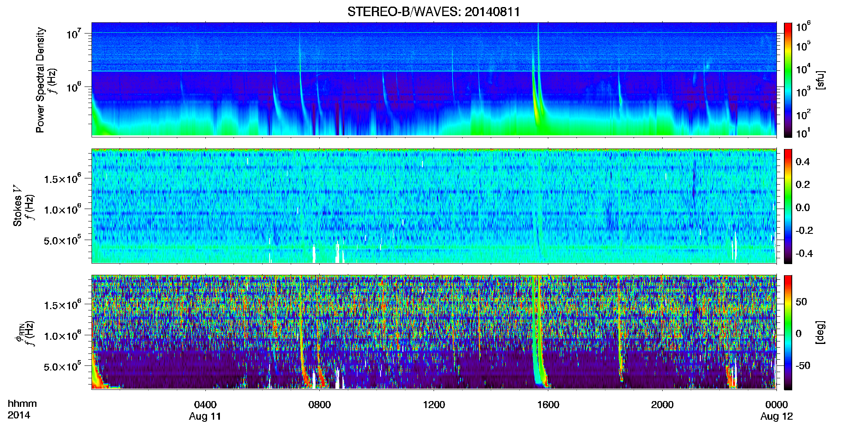Click the 10^7 frequency tick in top panel
This screenshot has width=868, height=447.
pyautogui.click(x=73, y=34)
